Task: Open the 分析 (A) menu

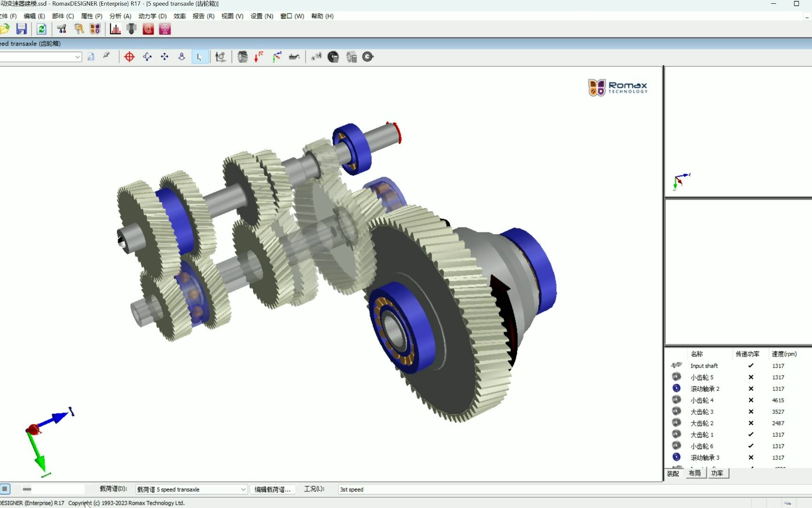Action: [x=120, y=16]
